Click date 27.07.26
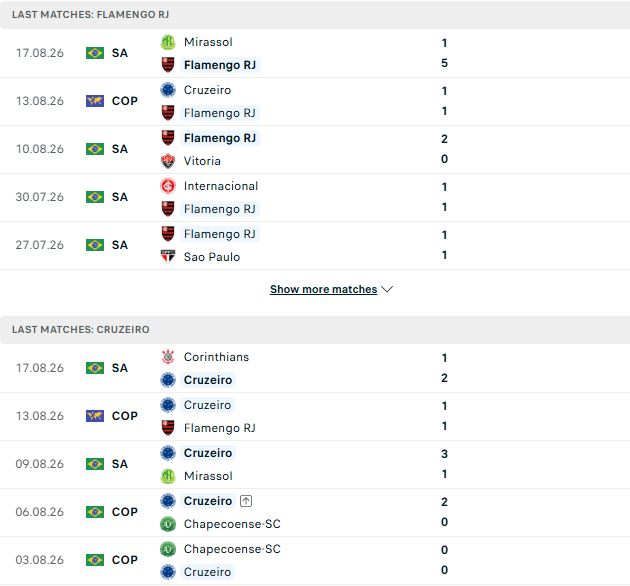The width and height of the screenshot is (630, 586). pos(40,245)
